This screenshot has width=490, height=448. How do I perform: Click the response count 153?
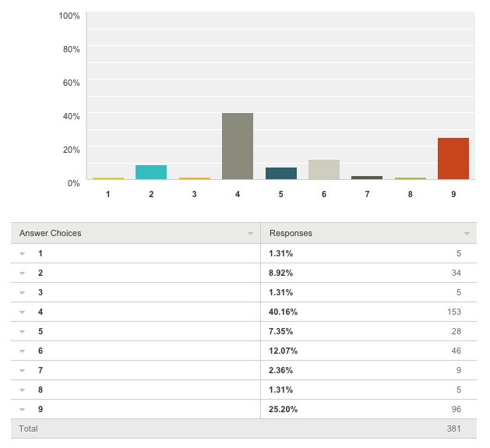[453, 312]
